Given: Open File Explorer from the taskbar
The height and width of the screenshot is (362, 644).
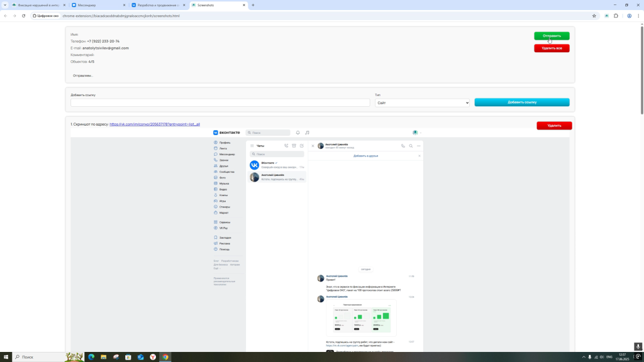Looking at the screenshot, I should pyautogui.click(x=104, y=357).
